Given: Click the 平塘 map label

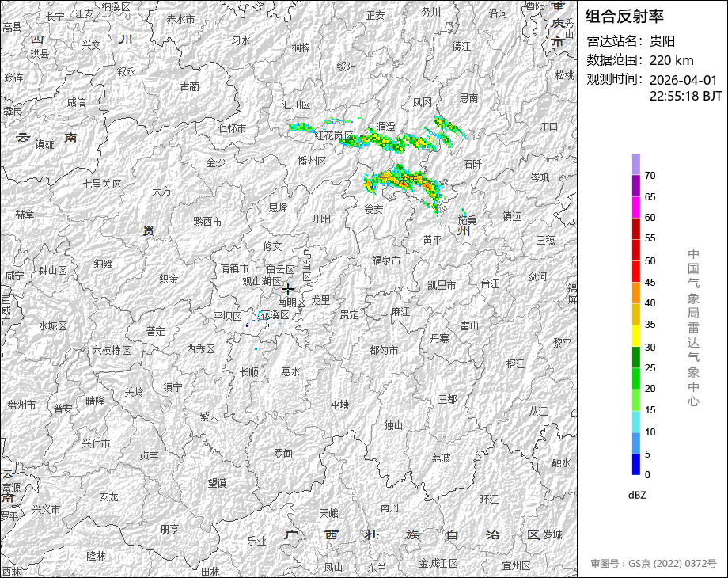Looking at the screenshot, I should click(339, 405).
